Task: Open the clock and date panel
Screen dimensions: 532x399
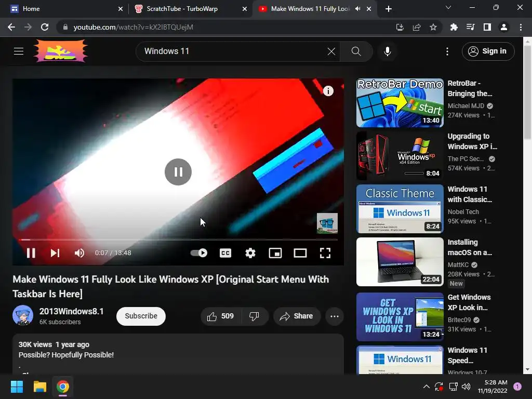Action: pyautogui.click(x=493, y=387)
